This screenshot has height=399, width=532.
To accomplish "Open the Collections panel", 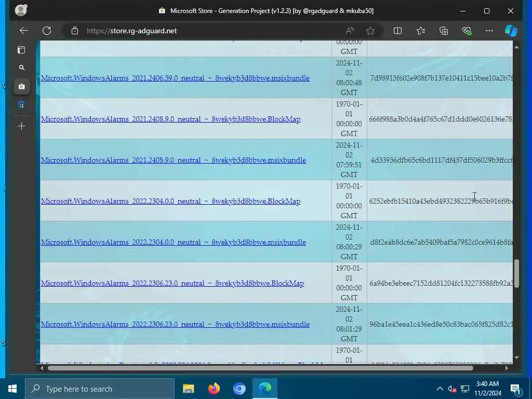I will tap(444, 31).
